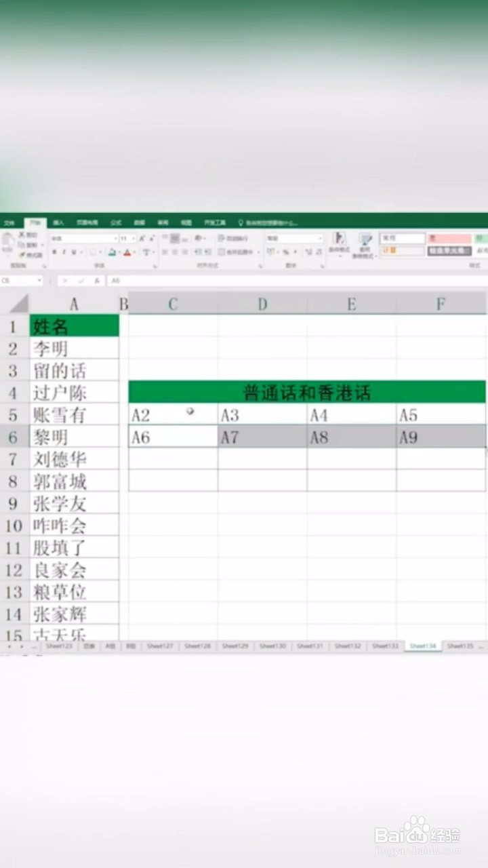Apply the red Font Color
The image size is (488, 868).
point(127,252)
